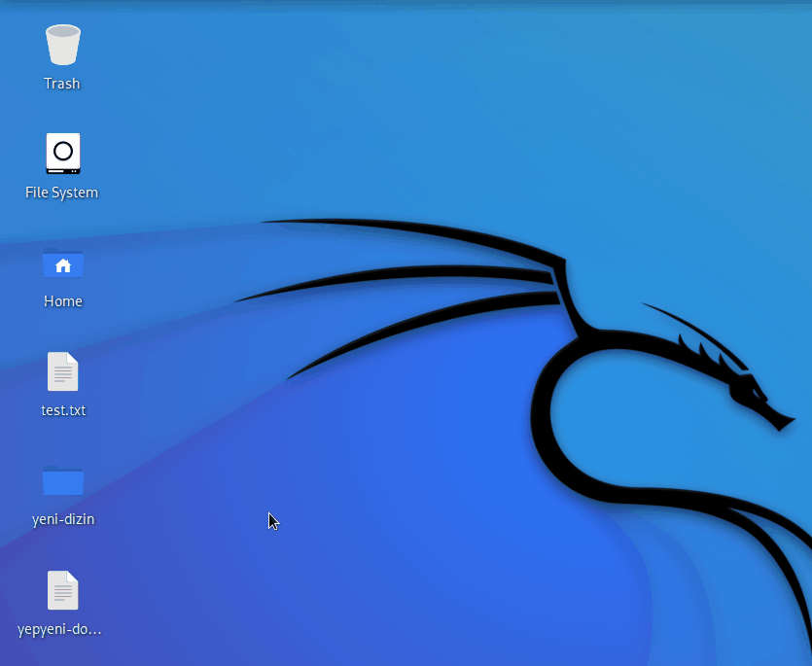Click the dragon's long horn
Screen dimensions: 812x666
click(x=694, y=332)
